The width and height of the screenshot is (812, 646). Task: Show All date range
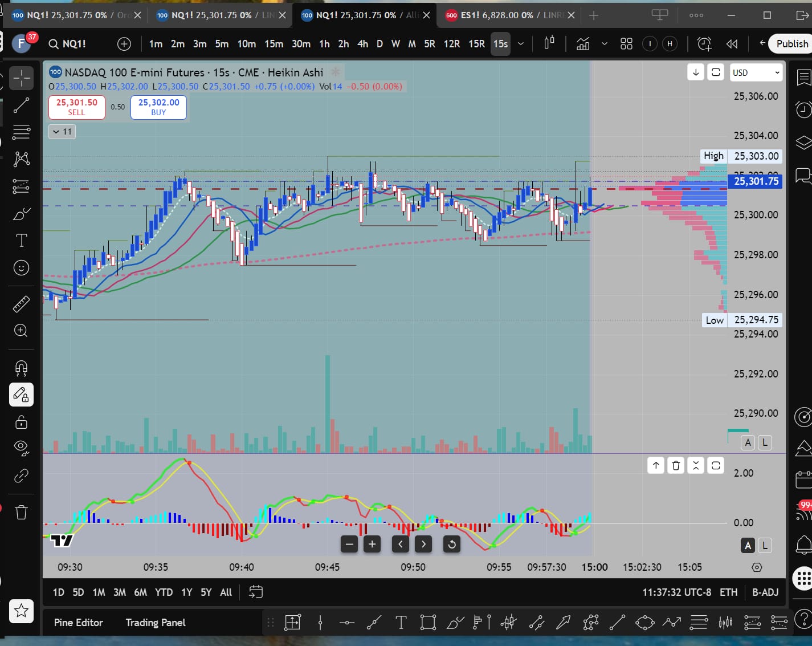(x=226, y=592)
